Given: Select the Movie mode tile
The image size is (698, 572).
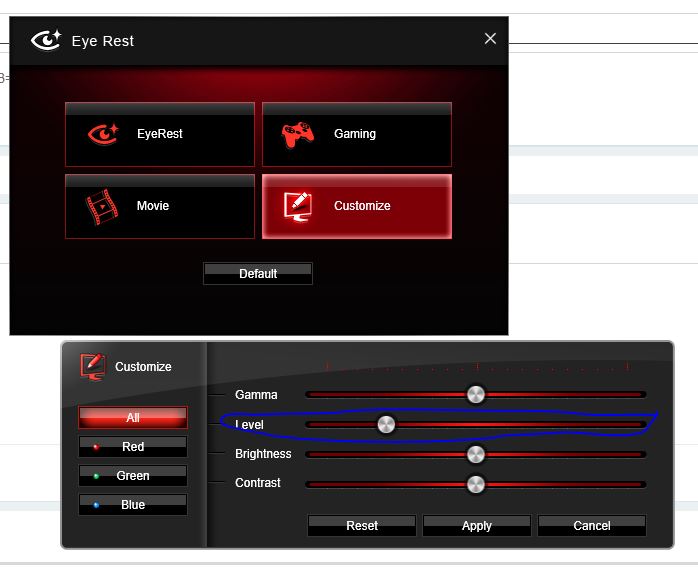Looking at the screenshot, I should tap(160, 207).
